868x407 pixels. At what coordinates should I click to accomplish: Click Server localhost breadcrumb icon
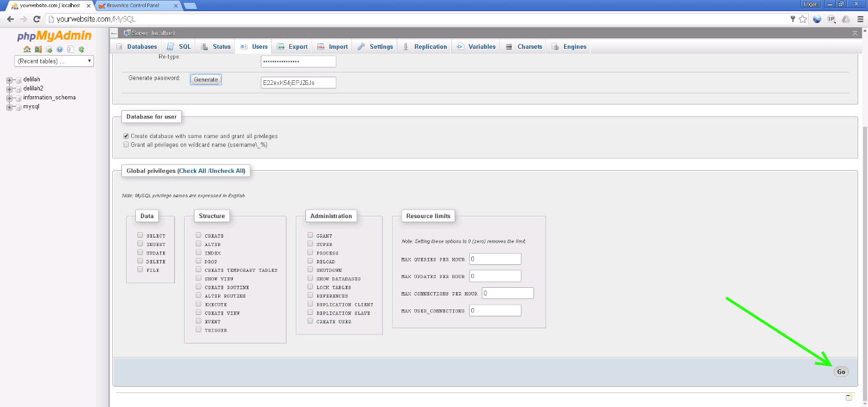click(127, 33)
